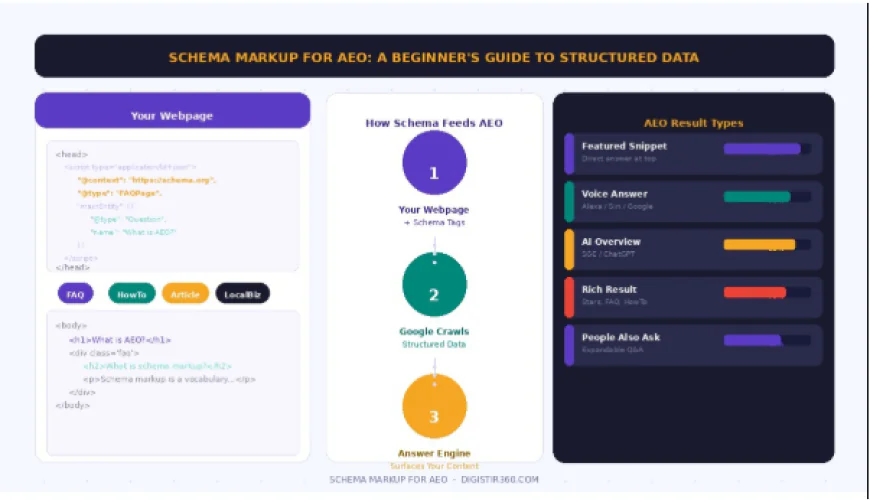The image size is (870, 502).
Task: Click the <p>Schema markup is a vocabulary line
Action: 169,379
